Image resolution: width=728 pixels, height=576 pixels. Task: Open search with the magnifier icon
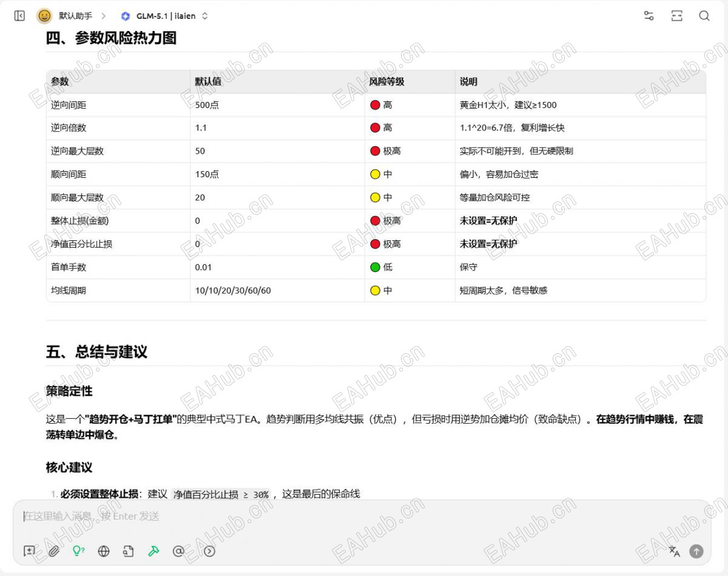(704, 16)
